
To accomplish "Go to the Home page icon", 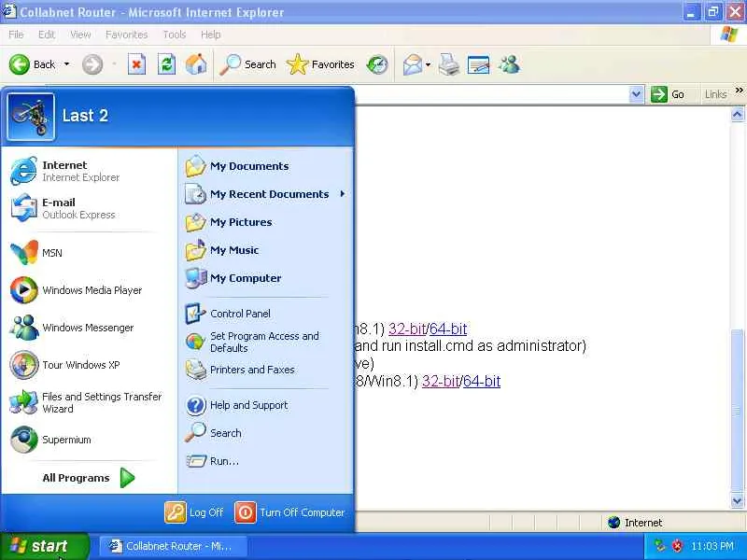I will coord(196,64).
